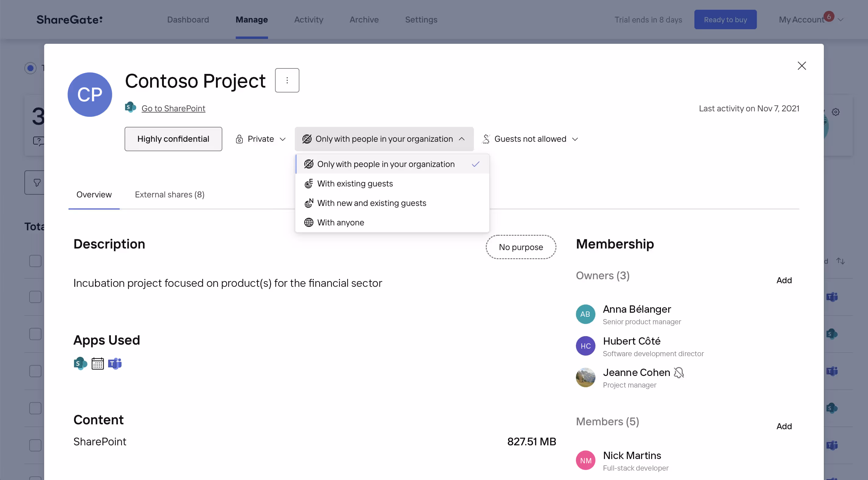Click the Teams icon under Apps Used
The image size is (868, 480).
pyautogui.click(x=115, y=363)
